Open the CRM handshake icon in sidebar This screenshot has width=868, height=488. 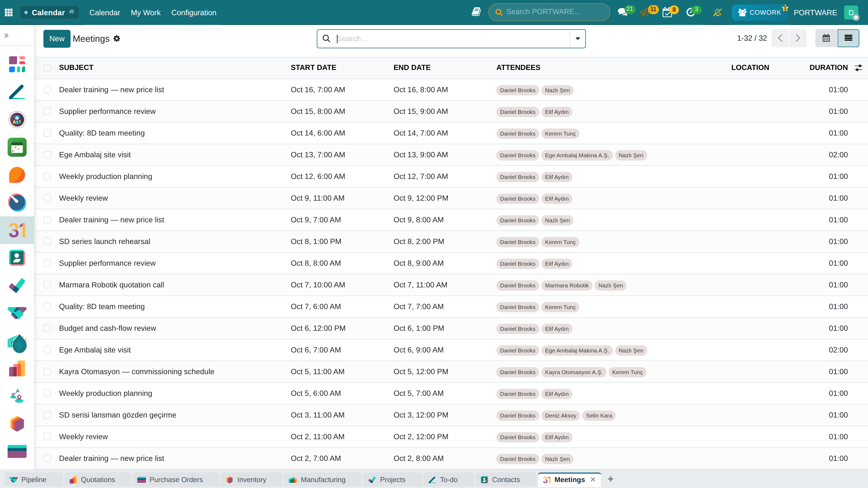(17, 313)
